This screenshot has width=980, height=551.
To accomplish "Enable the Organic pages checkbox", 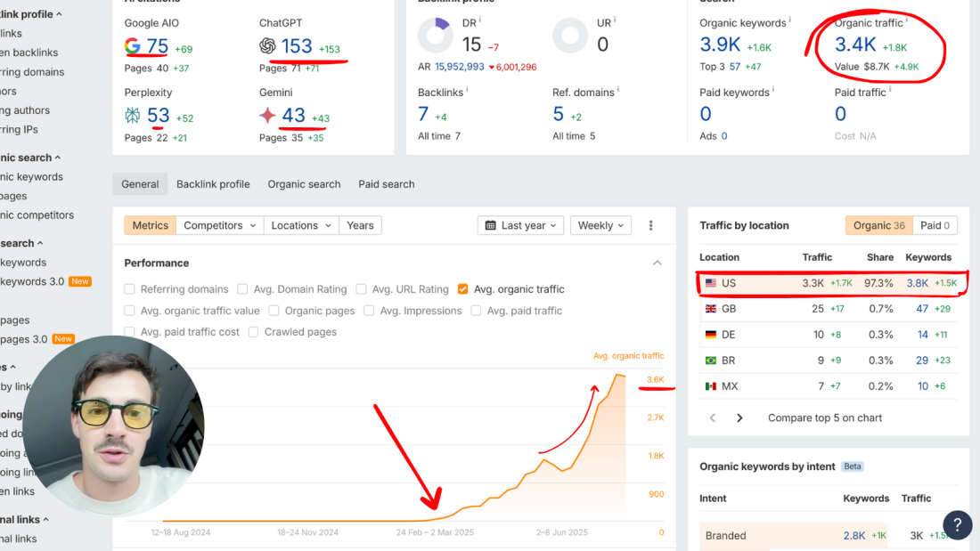I will pos(274,311).
